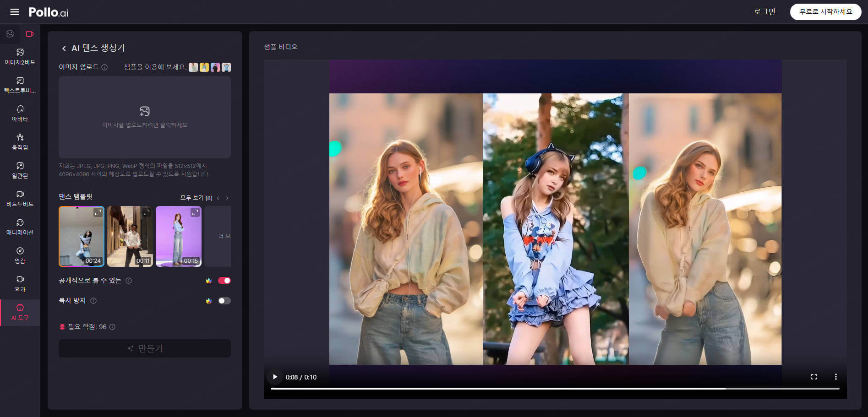Enable the 복사 방지 switch
868x417 pixels.
click(x=224, y=301)
